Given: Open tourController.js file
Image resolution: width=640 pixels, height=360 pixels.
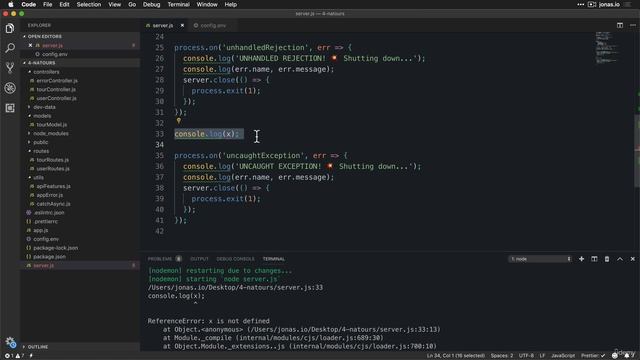Looking at the screenshot, I should pos(56,89).
